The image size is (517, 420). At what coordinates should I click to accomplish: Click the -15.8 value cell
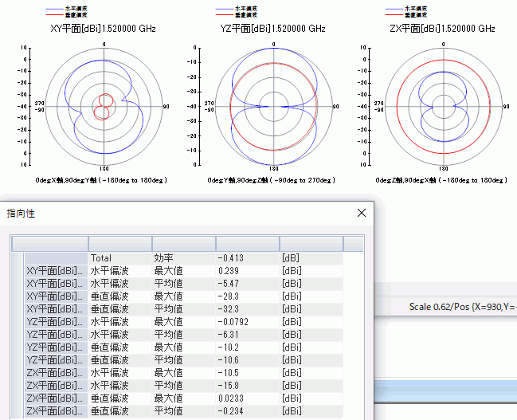pos(247,386)
